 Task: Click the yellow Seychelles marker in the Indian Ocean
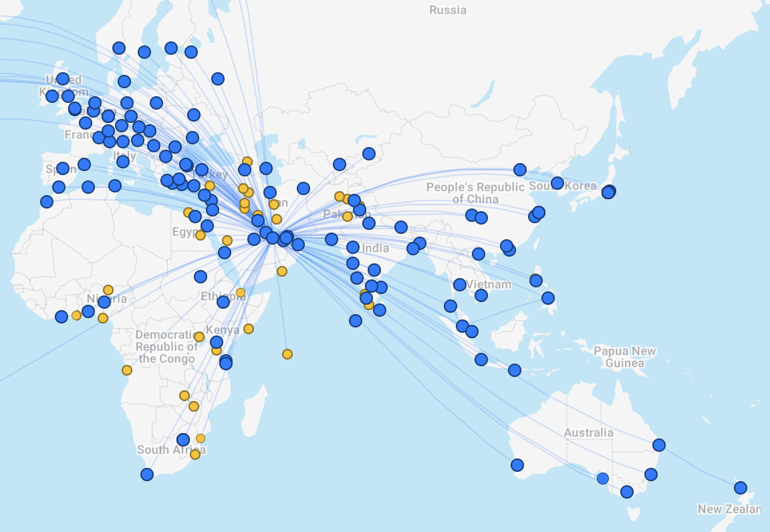[287, 354]
